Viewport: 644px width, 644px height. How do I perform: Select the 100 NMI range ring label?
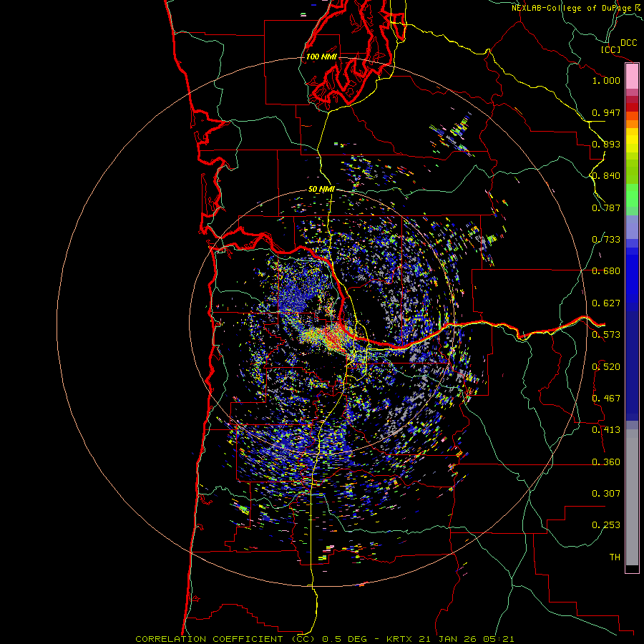point(321,57)
